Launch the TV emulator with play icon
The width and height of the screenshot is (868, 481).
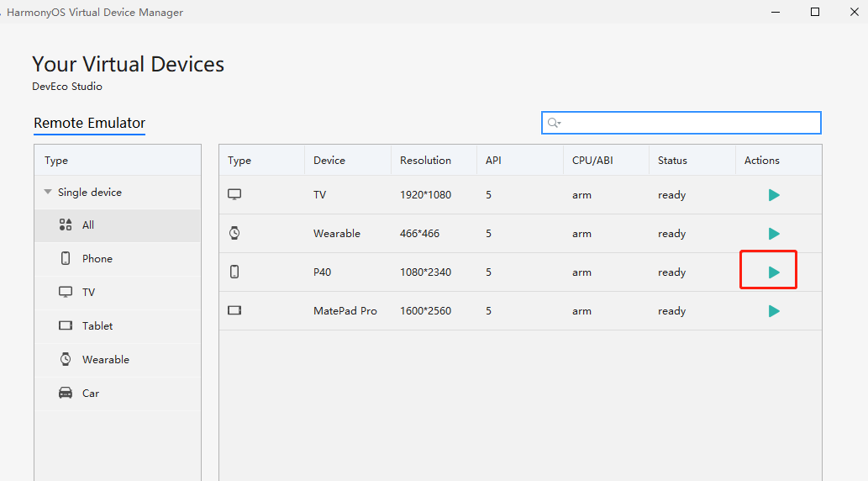[x=774, y=195]
